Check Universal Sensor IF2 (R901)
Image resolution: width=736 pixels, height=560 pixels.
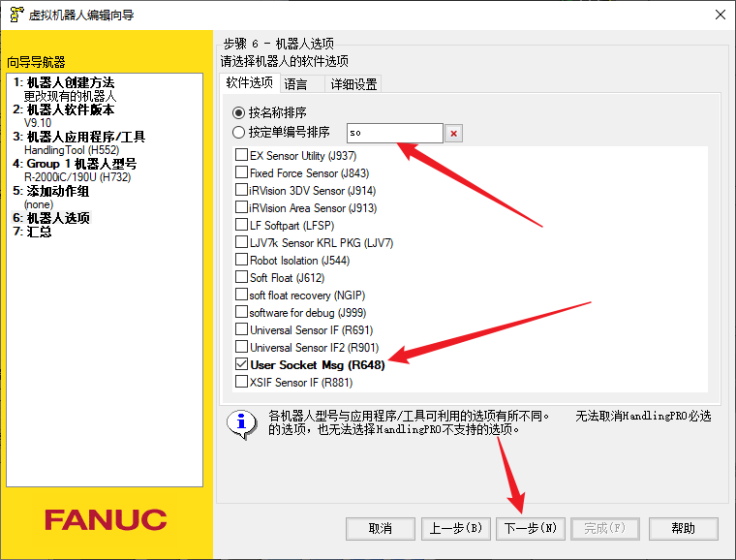click(x=242, y=347)
